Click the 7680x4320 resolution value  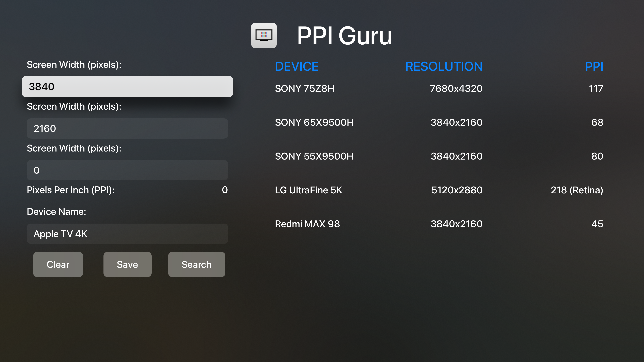[456, 88]
